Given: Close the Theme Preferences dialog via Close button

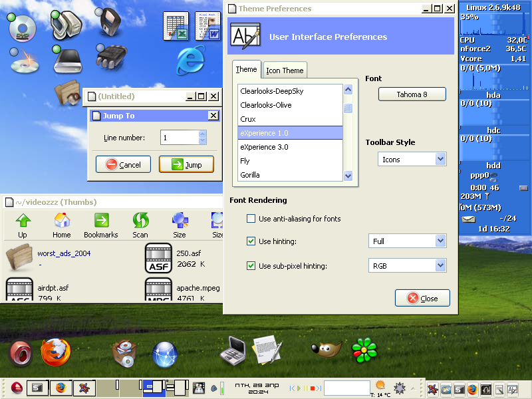Looking at the screenshot, I should pyautogui.click(x=422, y=298).
